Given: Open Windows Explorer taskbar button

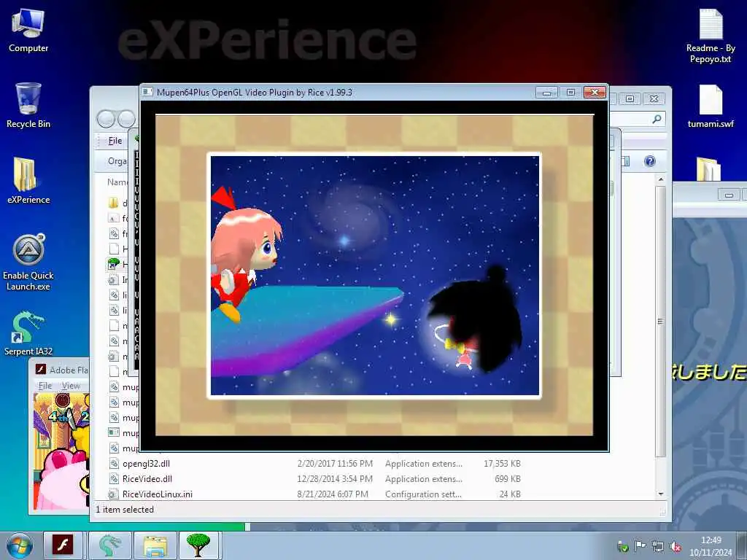Looking at the screenshot, I should click(155, 545).
